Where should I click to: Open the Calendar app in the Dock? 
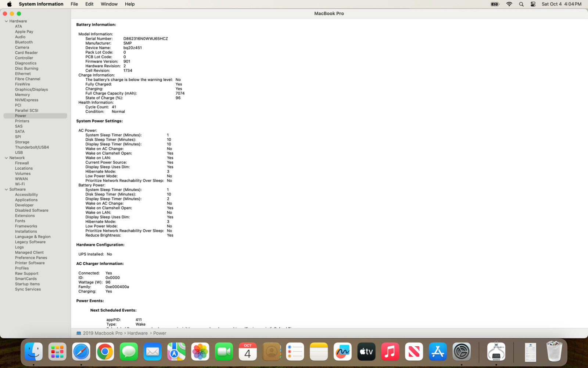coord(248,351)
